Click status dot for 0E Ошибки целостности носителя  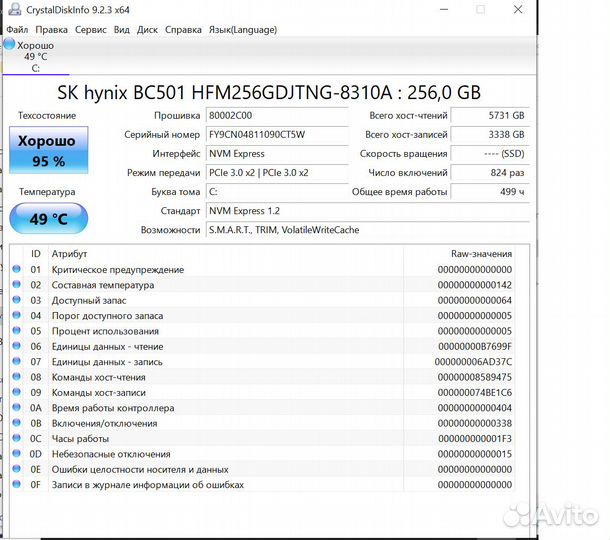[16, 469]
